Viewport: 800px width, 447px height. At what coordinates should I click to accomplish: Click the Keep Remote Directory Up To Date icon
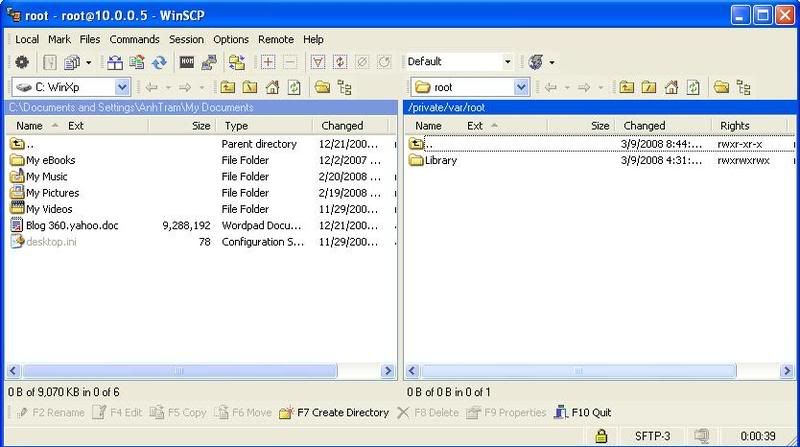pos(137,62)
